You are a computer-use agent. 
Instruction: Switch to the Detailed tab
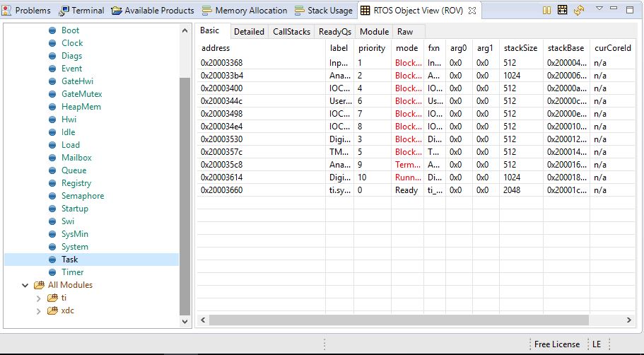tap(249, 32)
